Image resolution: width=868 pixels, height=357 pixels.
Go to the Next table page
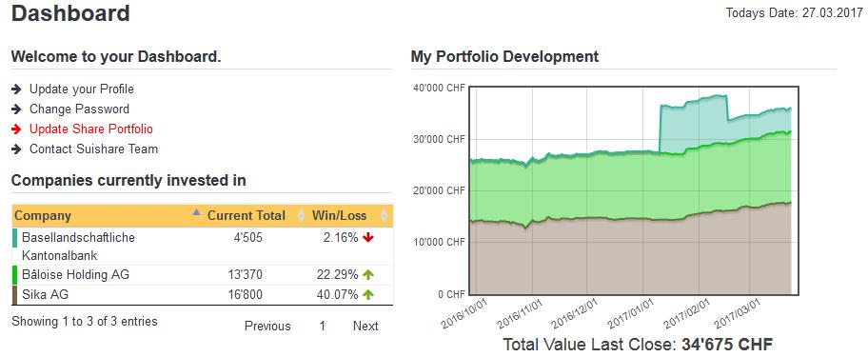(x=365, y=326)
